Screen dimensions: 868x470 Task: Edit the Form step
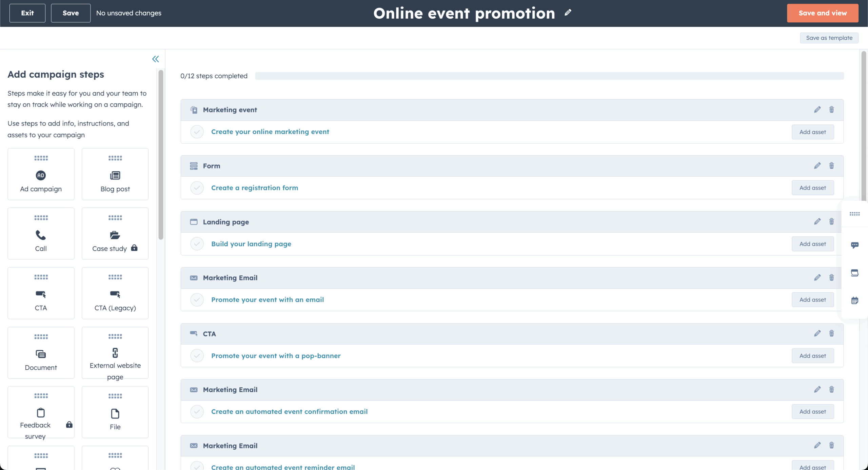pos(817,165)
